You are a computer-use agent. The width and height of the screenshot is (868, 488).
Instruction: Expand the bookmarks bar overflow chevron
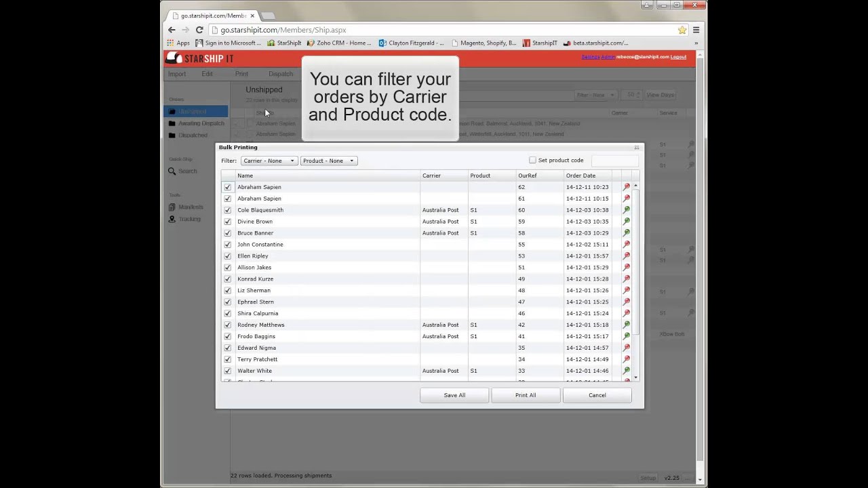tap(696, 43)
